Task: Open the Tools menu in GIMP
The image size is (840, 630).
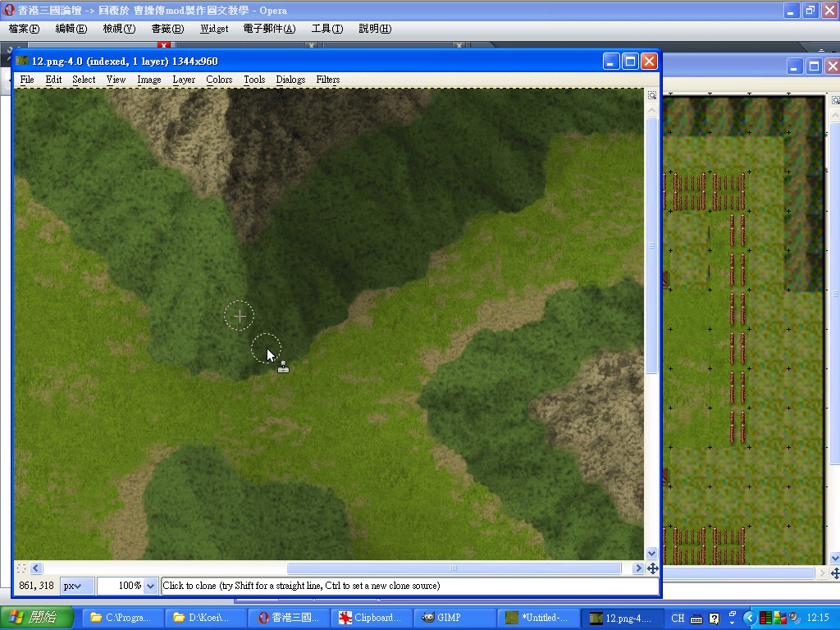Action: [254, 80]
